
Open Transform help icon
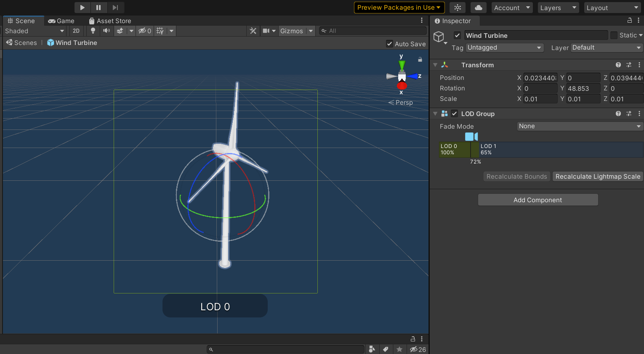(x=618, y=65)
